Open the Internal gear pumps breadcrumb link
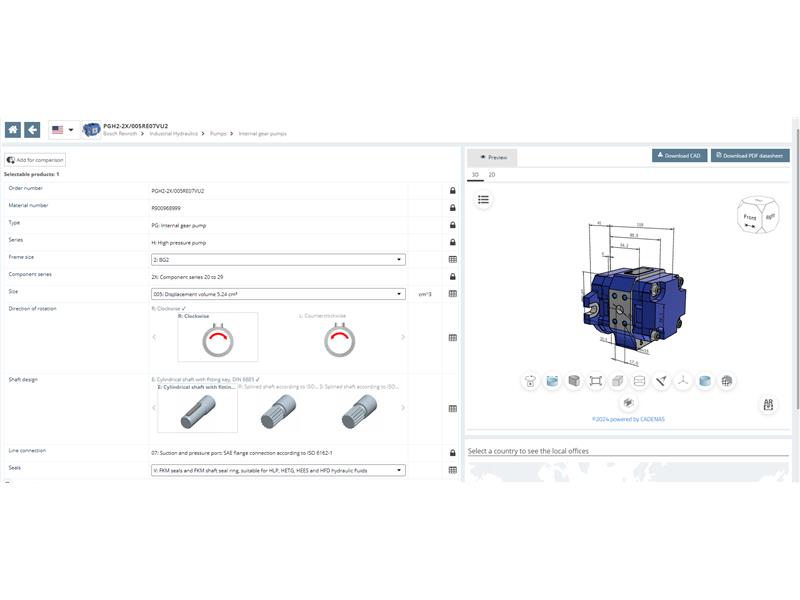 pyautogui.click(x=263, y=134)
